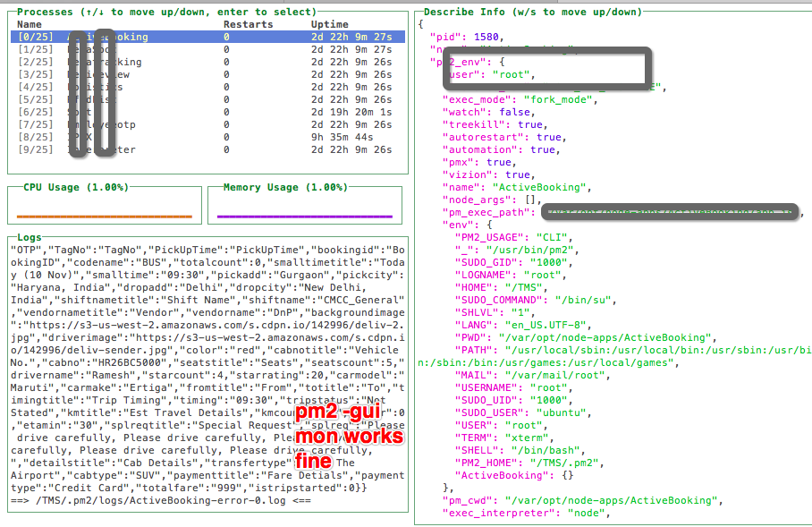Click the CPU Usage (1.00%) panel title

(76, 187)
